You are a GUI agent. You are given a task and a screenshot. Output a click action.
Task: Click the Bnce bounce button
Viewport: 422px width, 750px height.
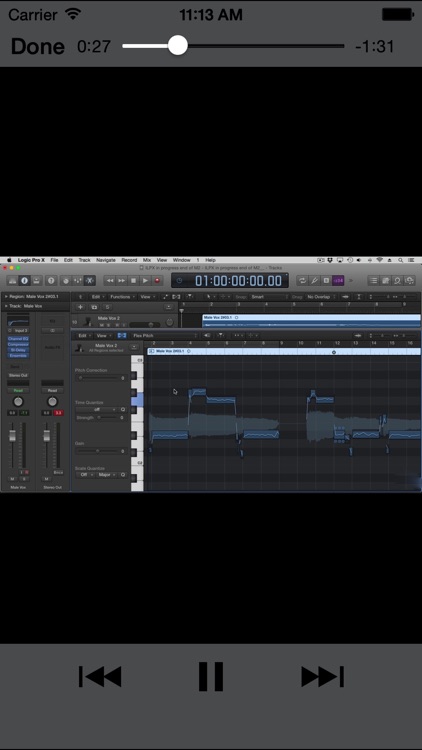(x=58, y=472)
